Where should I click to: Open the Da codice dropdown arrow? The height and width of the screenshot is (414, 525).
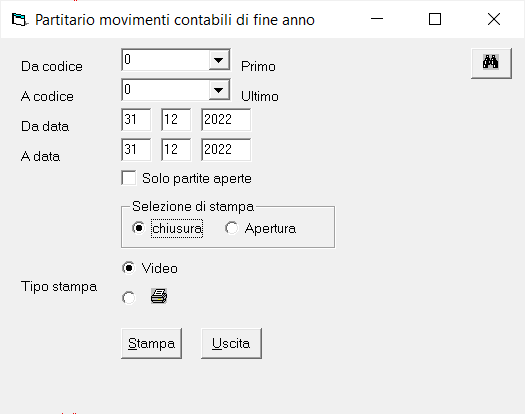point(219,60)
